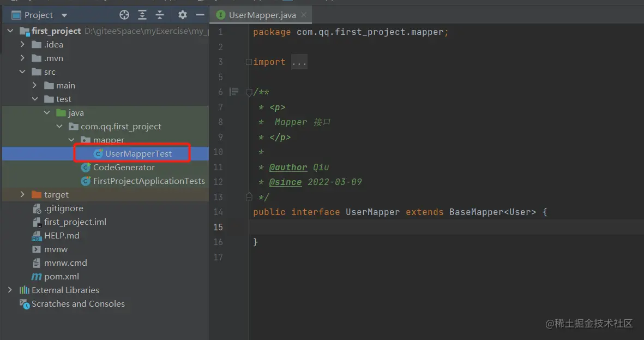Select the mvnw file

coord(56,249)
